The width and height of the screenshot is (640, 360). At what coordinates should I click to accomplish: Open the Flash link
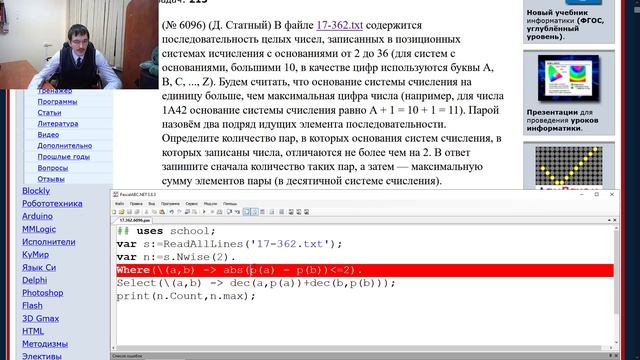(32, 306)
